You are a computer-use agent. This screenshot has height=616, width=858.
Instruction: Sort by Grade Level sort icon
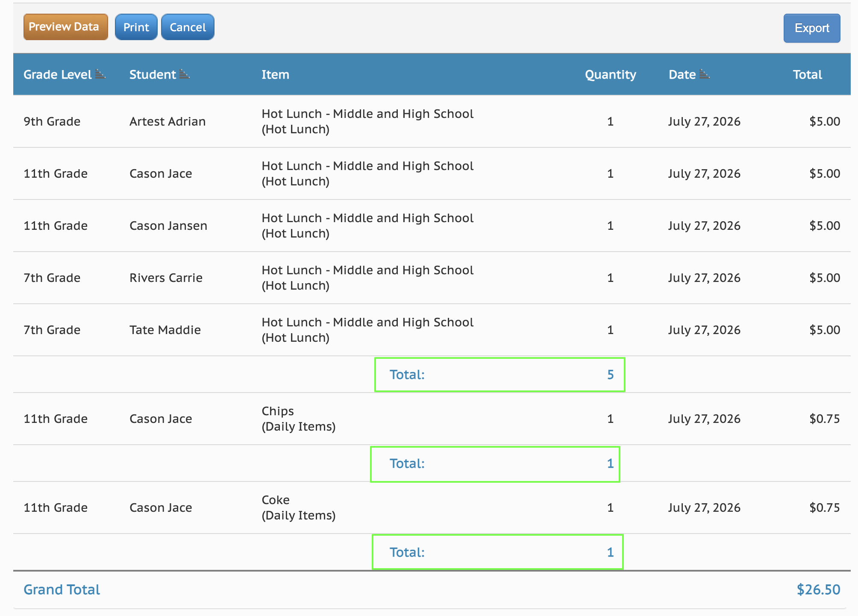(100, 74)
